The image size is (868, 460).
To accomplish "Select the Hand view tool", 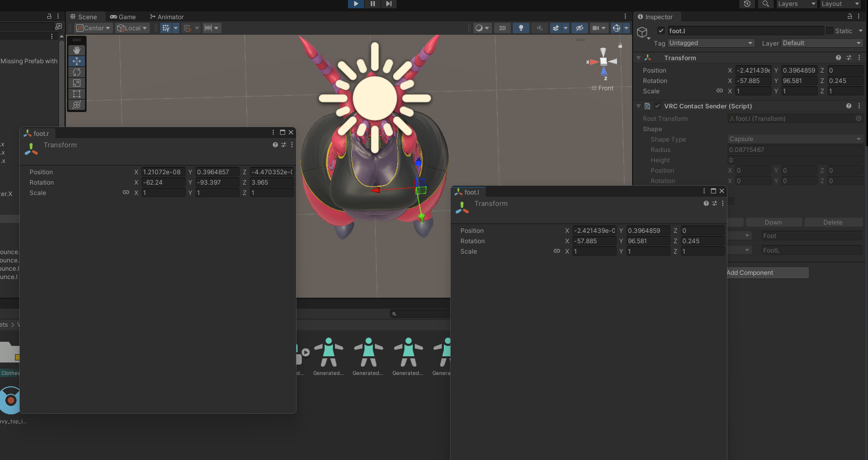I will click(77, 50).
